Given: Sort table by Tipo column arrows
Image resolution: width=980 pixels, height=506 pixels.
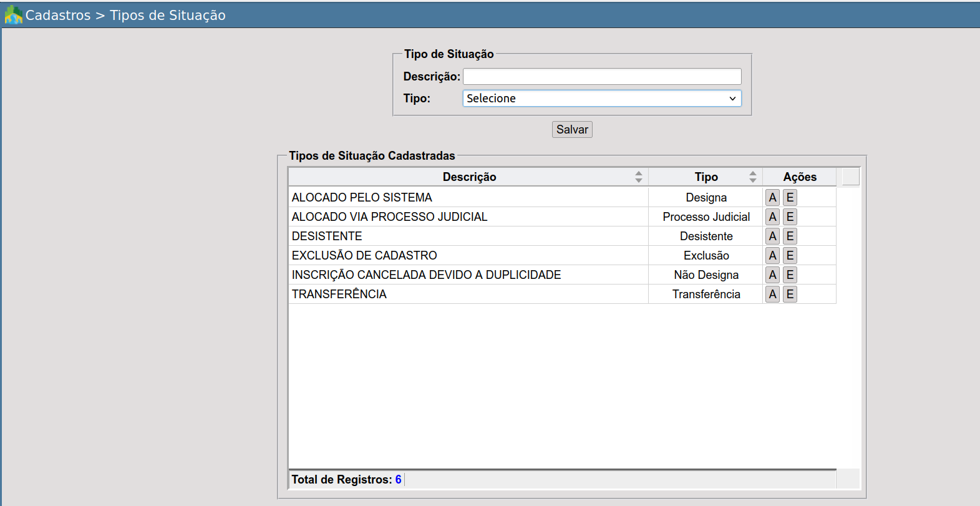Looking at the screenshot, I should [752, 177].
